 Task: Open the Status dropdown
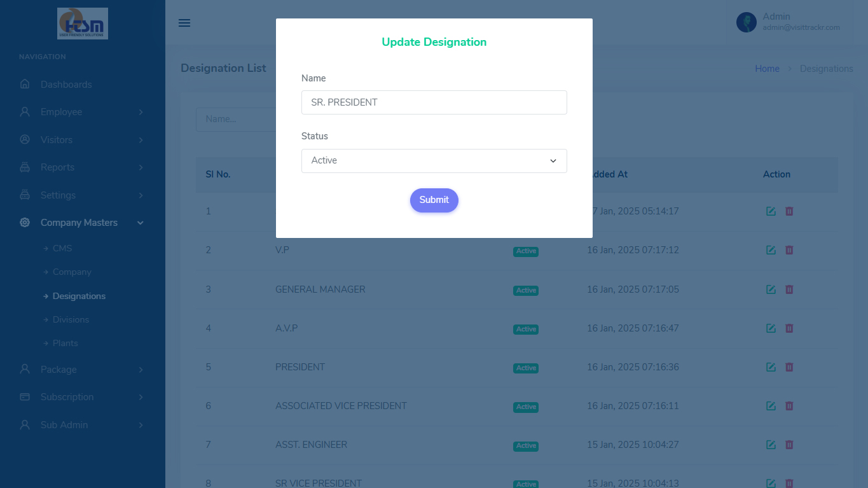[434, 161]
